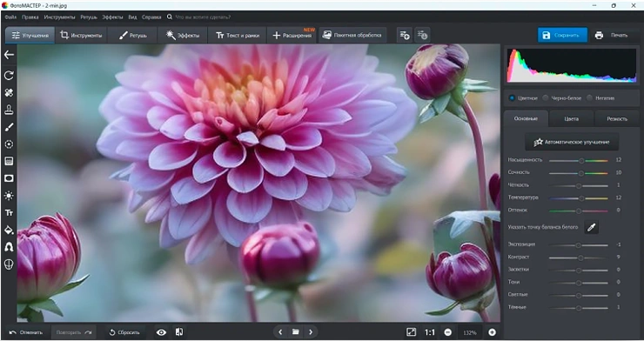Click the preset history icon in toolbar
This screenshot has width=644, height=341.
[x=422, y=36]
